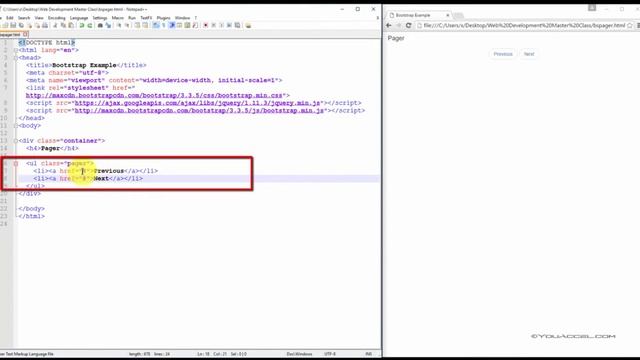
Task: Click the Paste toolbar icon
Action: pos(71,25)
